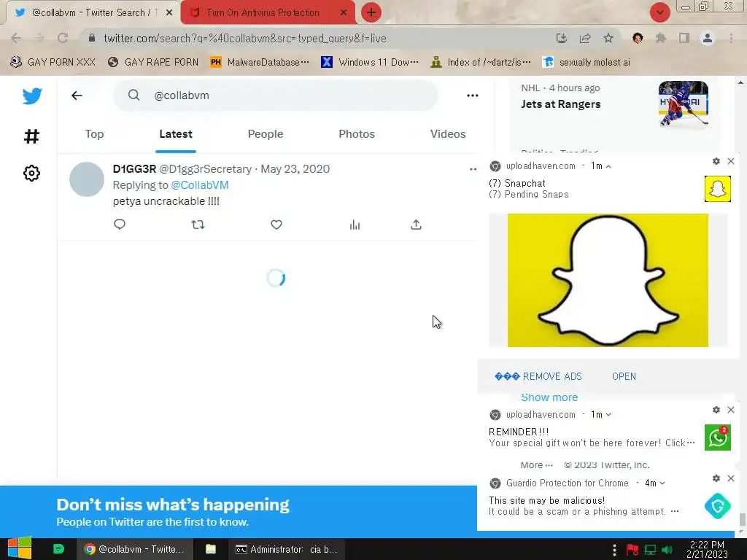Open Guardio notification settings gear
This screenshot has width=747, height=560.
(716, 478)
